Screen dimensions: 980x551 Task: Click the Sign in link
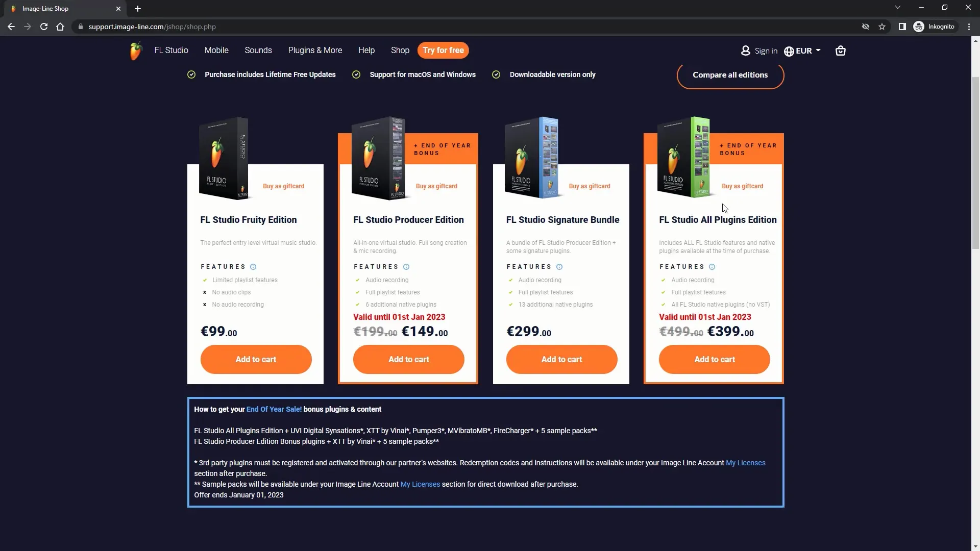(766, 51)
